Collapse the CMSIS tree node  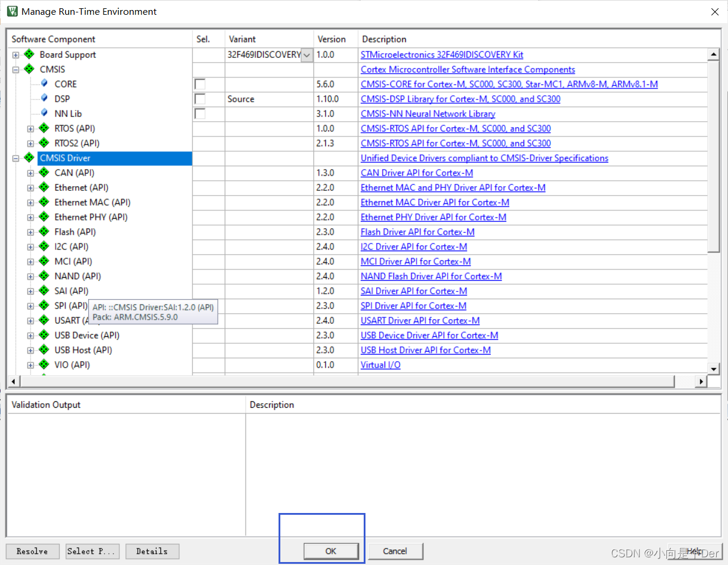tap(16, 70)
